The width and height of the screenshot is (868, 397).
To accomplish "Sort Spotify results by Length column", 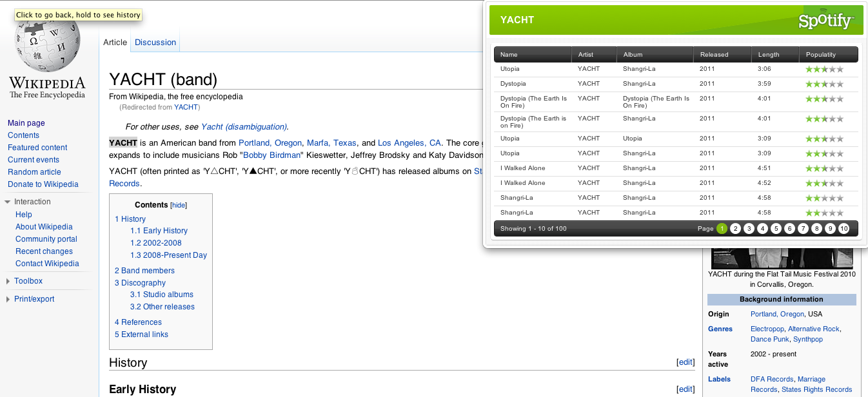I will click(775, 55).
